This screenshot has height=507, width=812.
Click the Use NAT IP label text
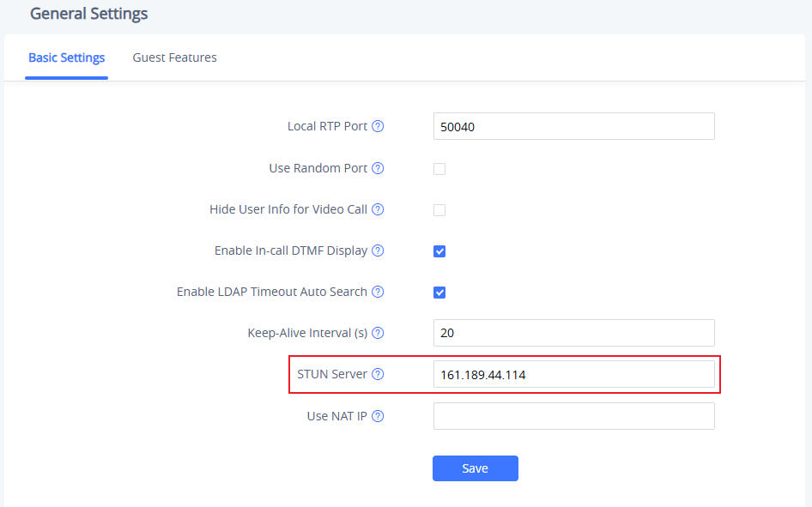pyautogui.click(x=337, y=416)
